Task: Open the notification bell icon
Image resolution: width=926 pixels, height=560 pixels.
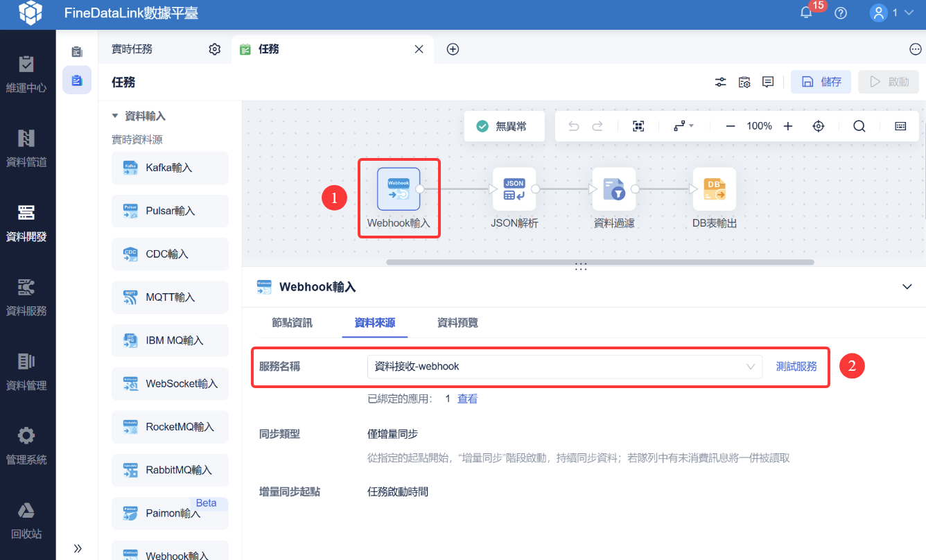Action: click(x=806, y=12)
